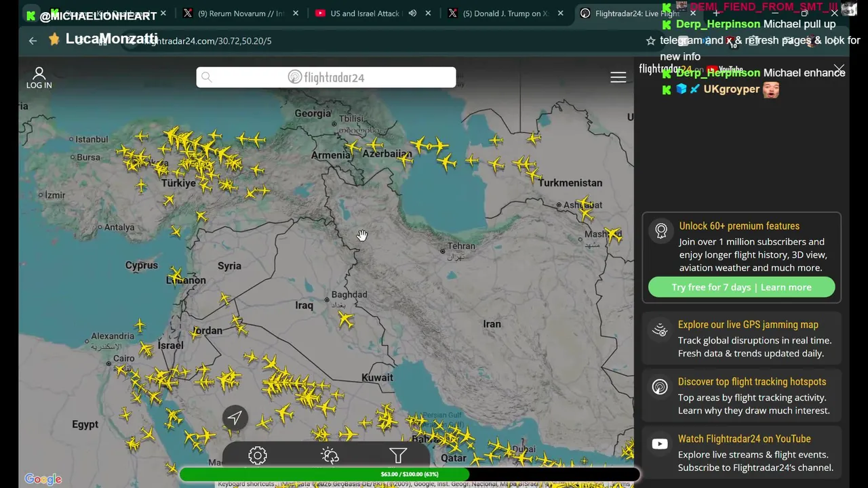Open Unlock 60+ premium features heading
This screenshot has height=488, width=868.
coord(739,226)
